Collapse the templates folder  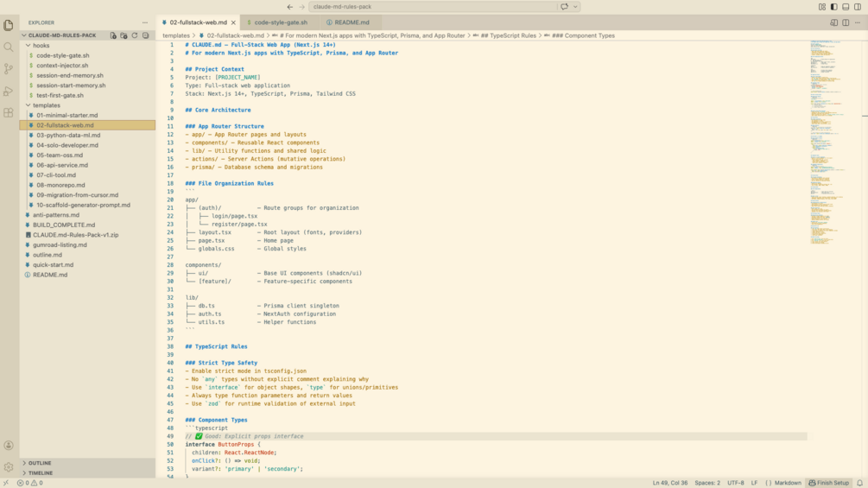tap(46, 105)
